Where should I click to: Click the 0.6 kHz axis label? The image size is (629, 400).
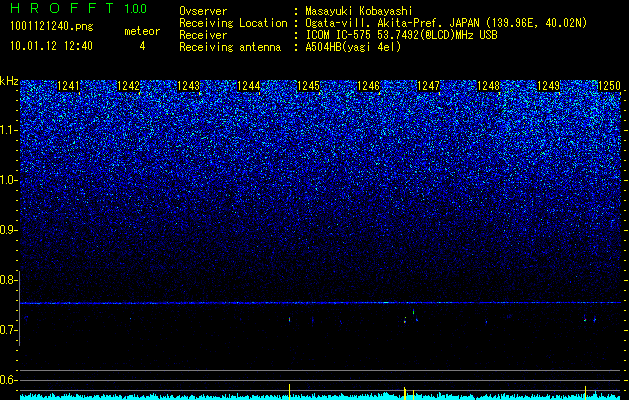coord(8,380)
